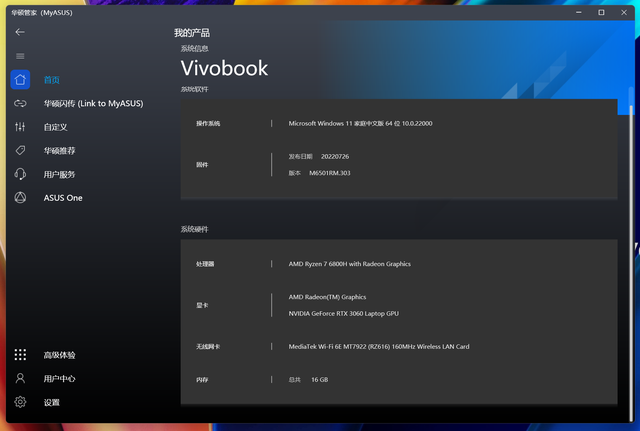Toggle the hamburger menu icon
640x431 pixels.
tap(20, 56)
